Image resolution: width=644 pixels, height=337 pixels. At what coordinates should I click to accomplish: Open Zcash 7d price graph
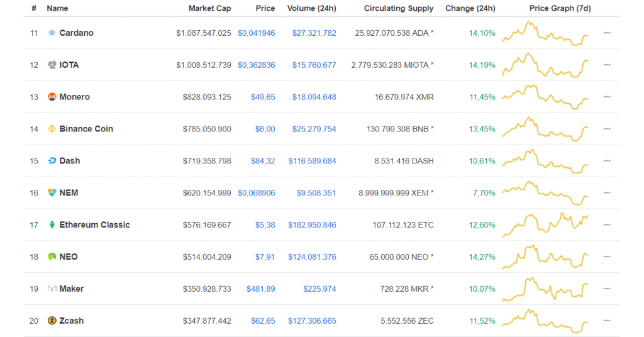545,321
